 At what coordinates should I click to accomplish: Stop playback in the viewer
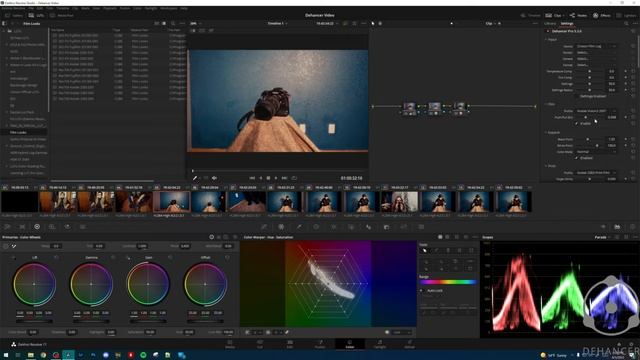click(268, 178)
